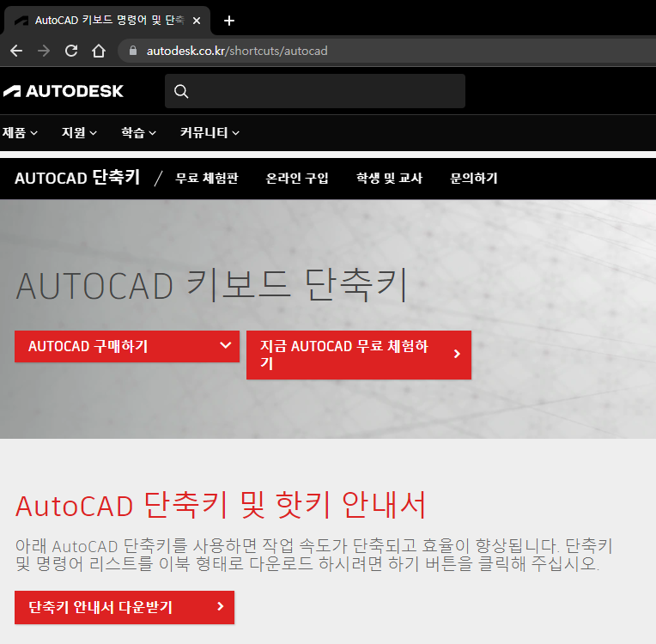Click the padlock site security icon
This screenshot has height=644, width=656.
click(x=133, y=51)
